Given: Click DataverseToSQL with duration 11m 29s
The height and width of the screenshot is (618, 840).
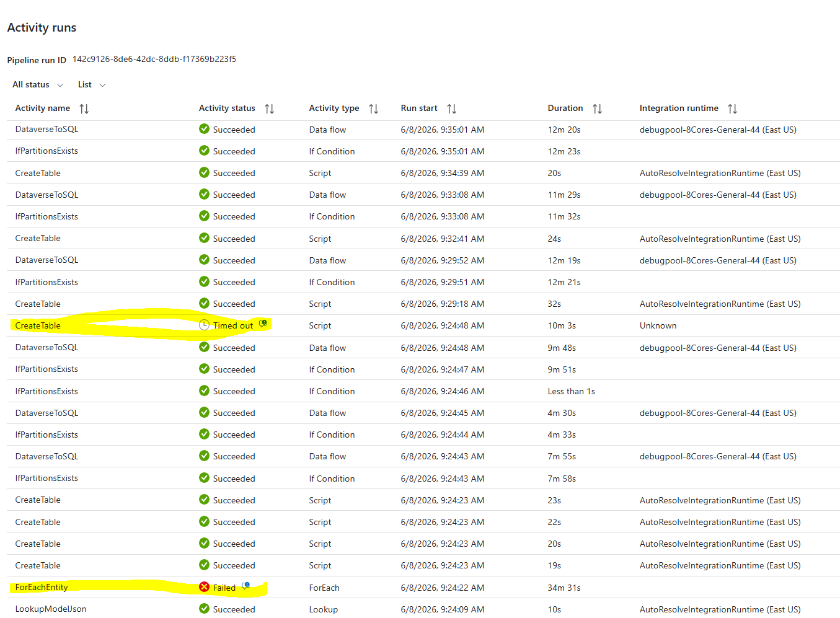Looking at the screenshot, I should click(47, 195).
